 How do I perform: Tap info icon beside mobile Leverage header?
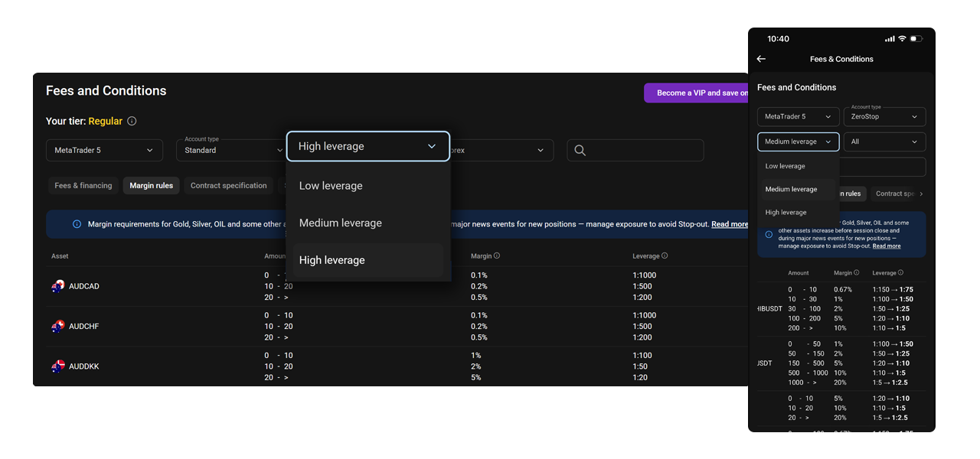pos(900,272)
